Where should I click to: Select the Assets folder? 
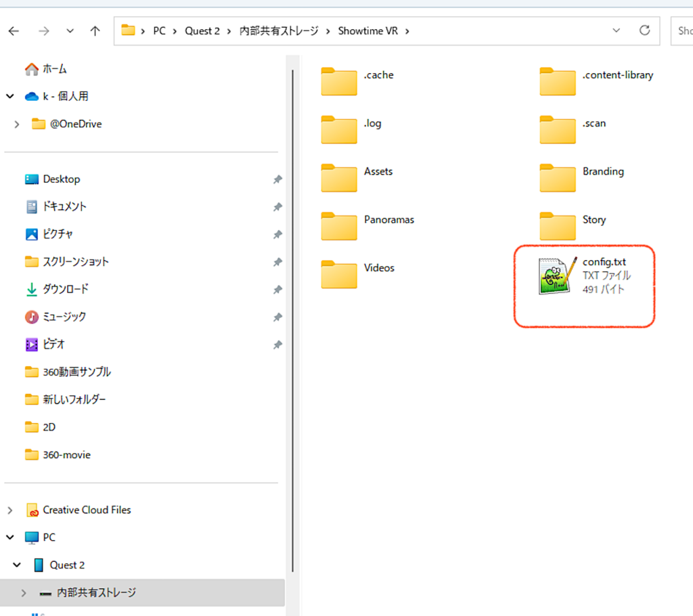tap(357, 177)
